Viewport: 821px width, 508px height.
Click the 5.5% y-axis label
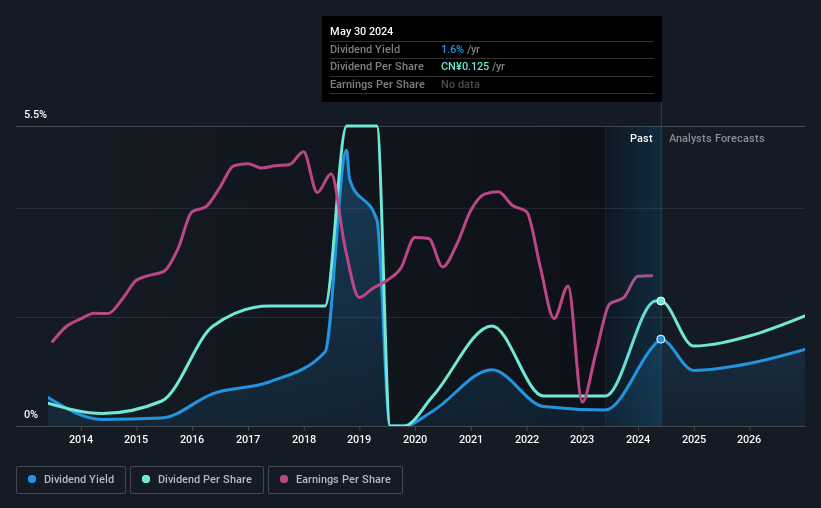pos(35,114)
